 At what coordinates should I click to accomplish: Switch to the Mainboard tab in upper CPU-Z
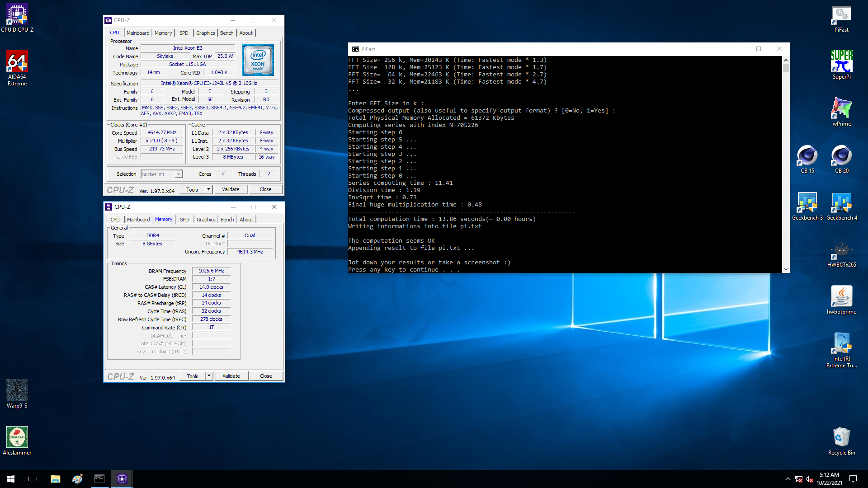(x=138, y=33)
